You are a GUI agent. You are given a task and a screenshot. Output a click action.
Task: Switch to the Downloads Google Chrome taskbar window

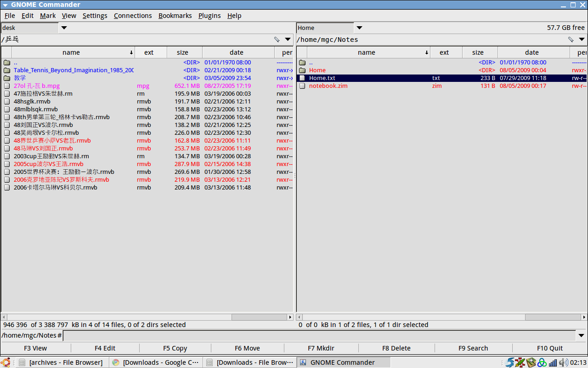coord(155,362)
